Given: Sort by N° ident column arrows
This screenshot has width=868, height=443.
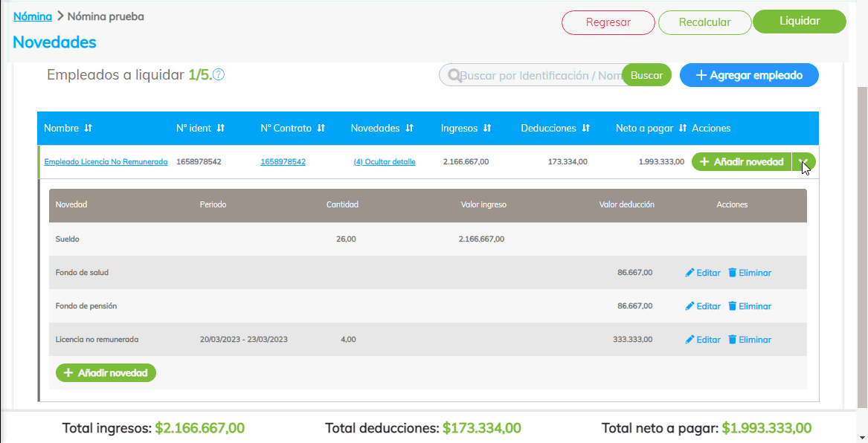Looking at the screenshot, I should pyautogui.click(x=221, y=129).
